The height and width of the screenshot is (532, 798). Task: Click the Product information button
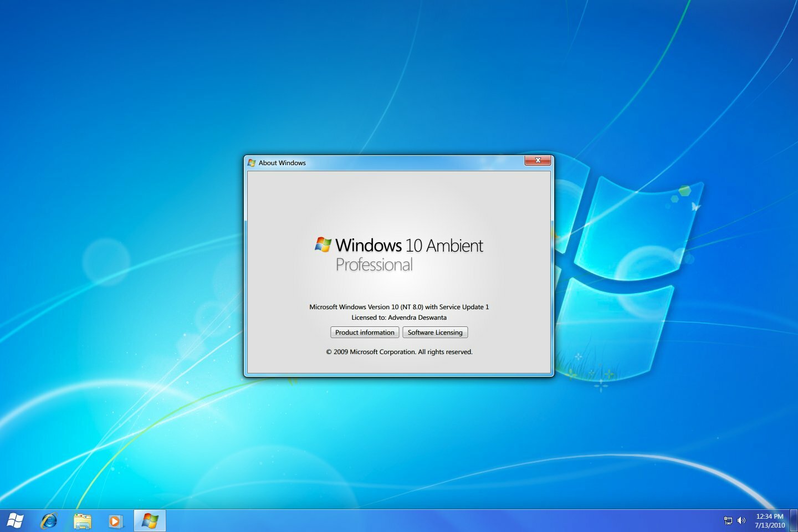(365, 332)
